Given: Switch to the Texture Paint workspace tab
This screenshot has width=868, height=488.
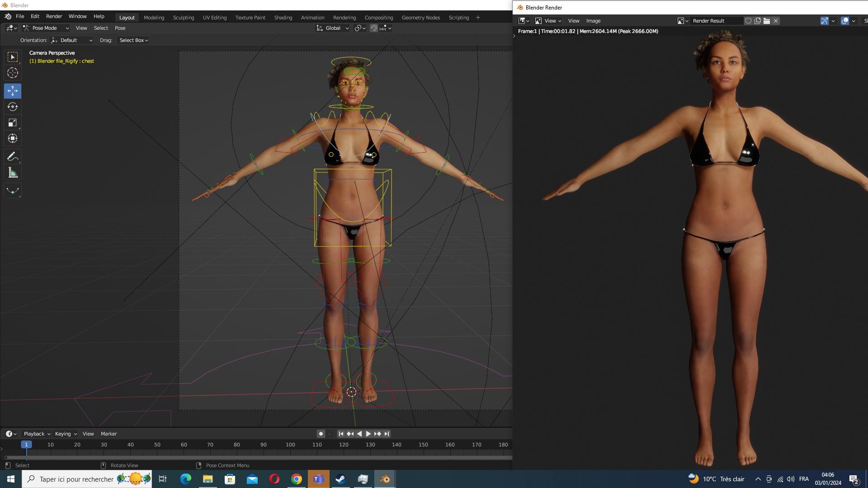Looking at the screenshot, I should click(x=250, y=18).
